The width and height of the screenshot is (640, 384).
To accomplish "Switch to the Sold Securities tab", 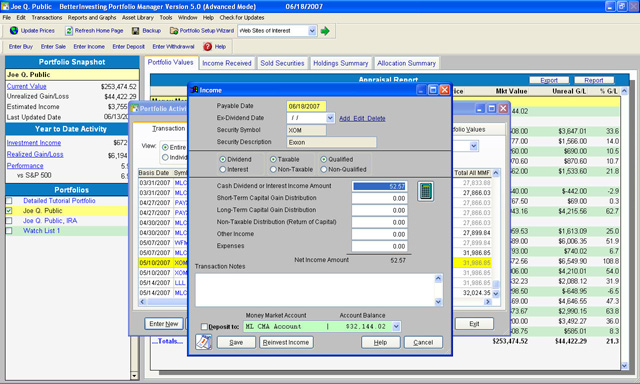I will pos(282,63).
